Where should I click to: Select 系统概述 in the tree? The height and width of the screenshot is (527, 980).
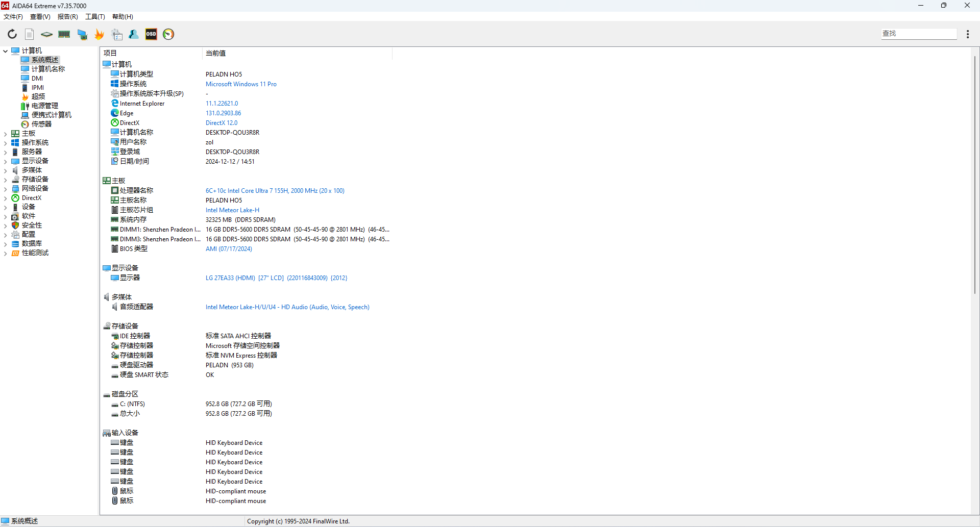(45, 60)
